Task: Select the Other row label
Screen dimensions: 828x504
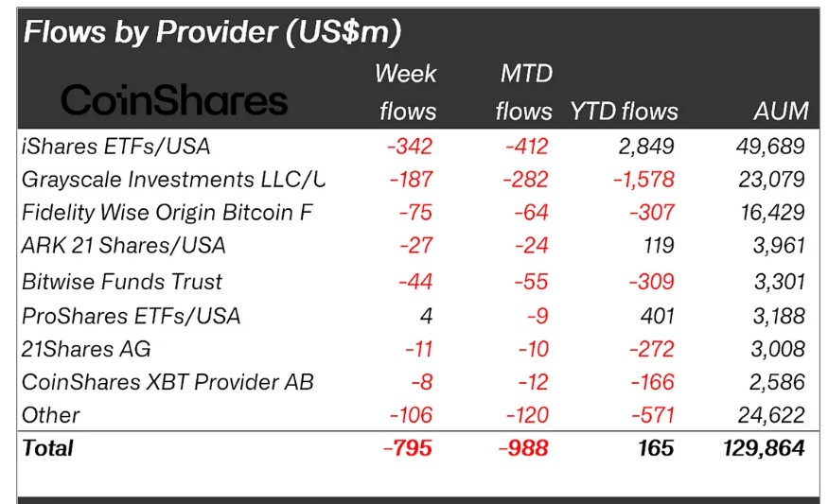Action: [x=50, y=415]
